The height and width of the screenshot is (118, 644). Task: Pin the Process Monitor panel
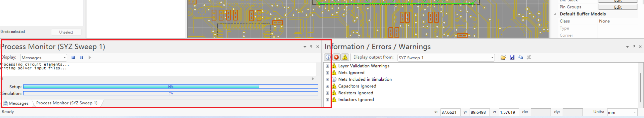pyautogui.click(x=311, y=46)
